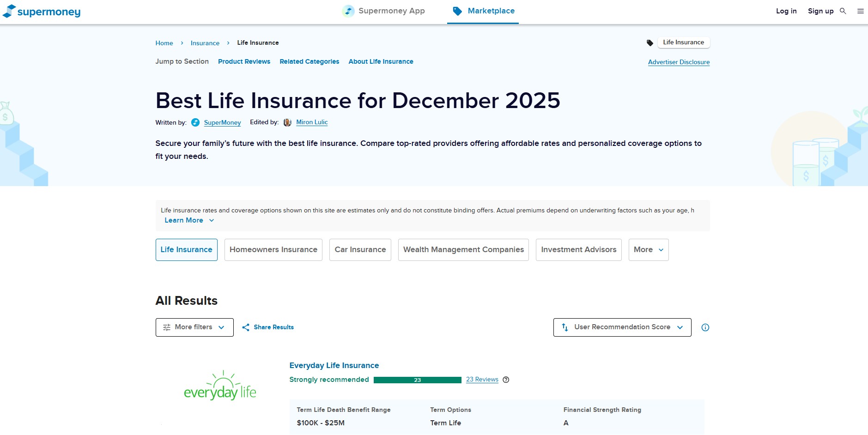Click Miron Lulic's avatar photo

[287, 122]
